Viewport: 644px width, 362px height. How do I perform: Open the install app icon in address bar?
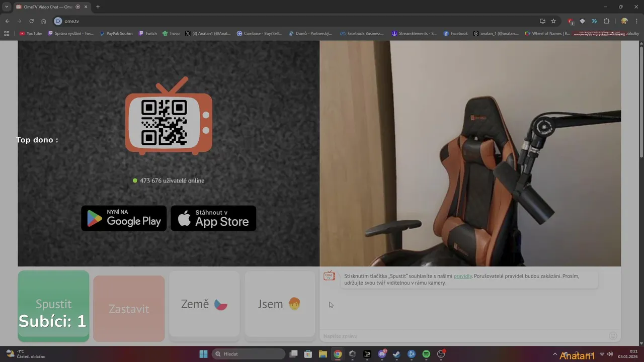(542, 21)
